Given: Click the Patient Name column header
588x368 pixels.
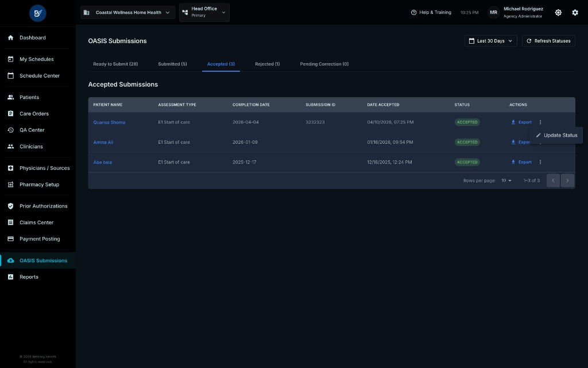Looking at the screenshot, I should coord(107,105).
